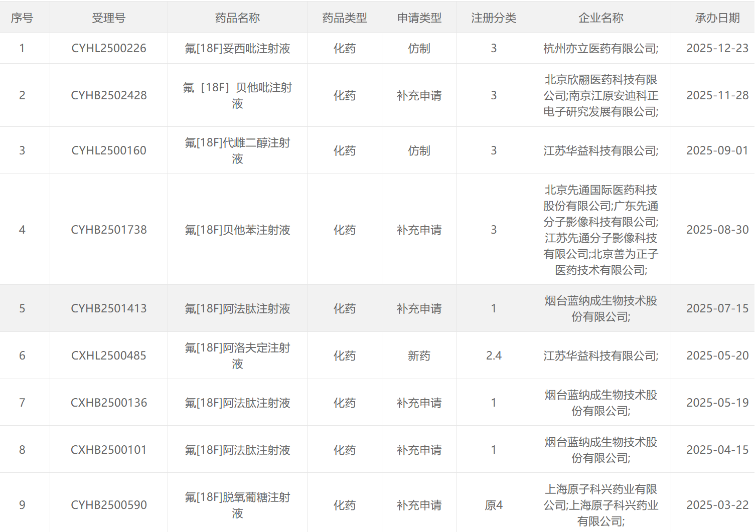Image resolution: width=756 pixels, height=532 pixels.
Task: Open acceptance number CYHL2500226
Action: click(109, 48)
